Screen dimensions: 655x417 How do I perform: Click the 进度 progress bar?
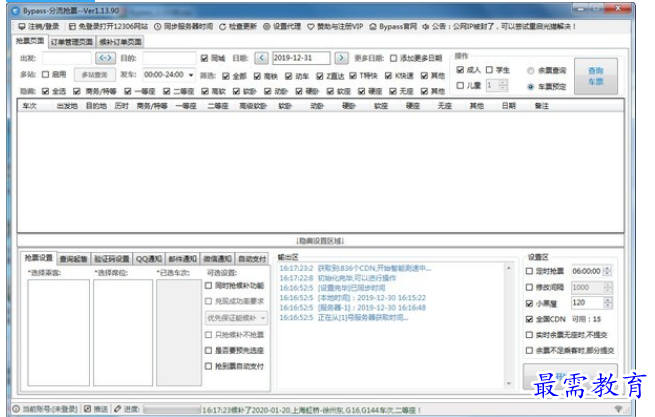[x=172, y=409]
